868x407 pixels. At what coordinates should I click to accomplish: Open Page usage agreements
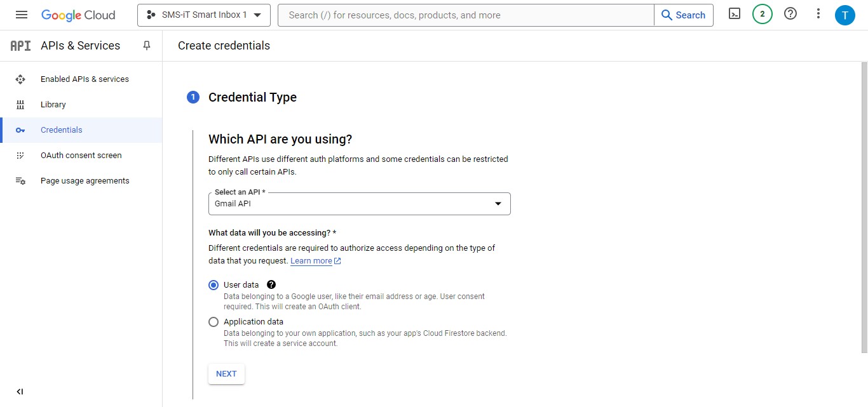(x=85, y=180)
